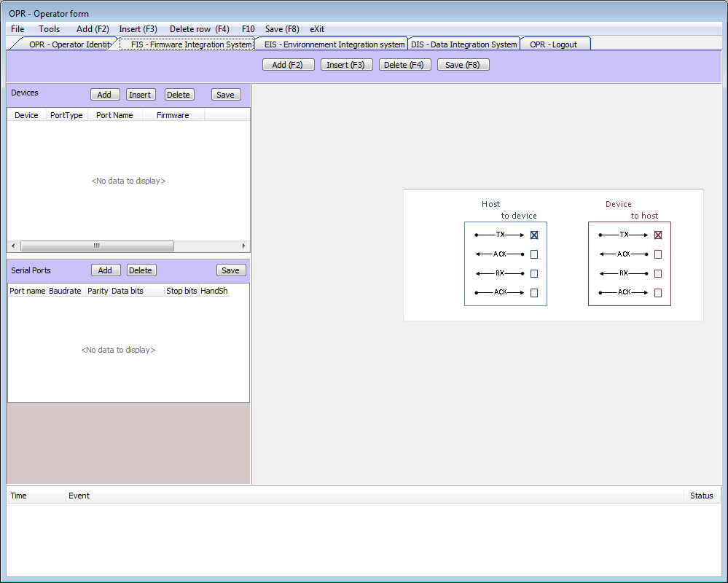Open the File menu

[17, 29]
